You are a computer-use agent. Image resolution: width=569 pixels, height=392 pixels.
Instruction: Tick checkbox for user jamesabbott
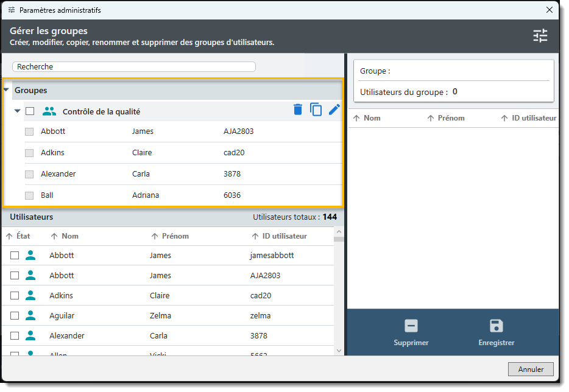15,256
